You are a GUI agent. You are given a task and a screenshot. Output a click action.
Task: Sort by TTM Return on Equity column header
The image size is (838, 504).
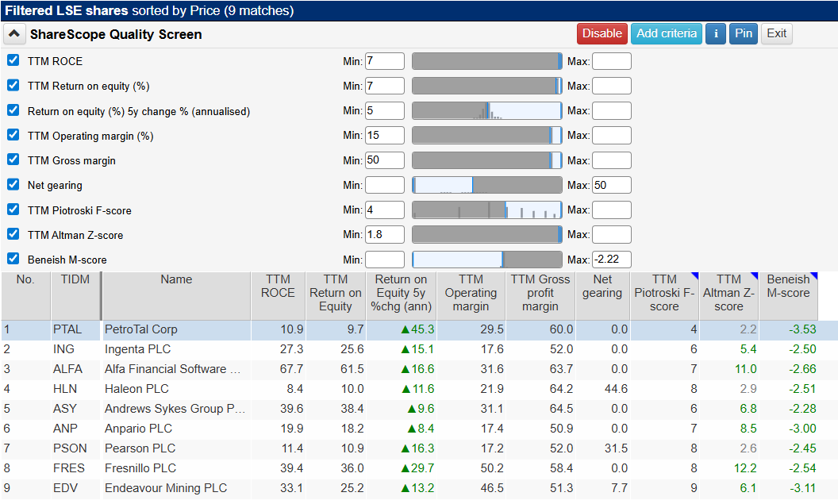click(x=336, y=296)
